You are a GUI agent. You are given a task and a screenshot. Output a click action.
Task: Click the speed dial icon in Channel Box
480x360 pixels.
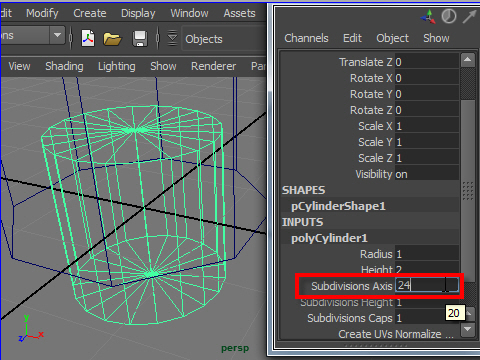tap(449, 16)
